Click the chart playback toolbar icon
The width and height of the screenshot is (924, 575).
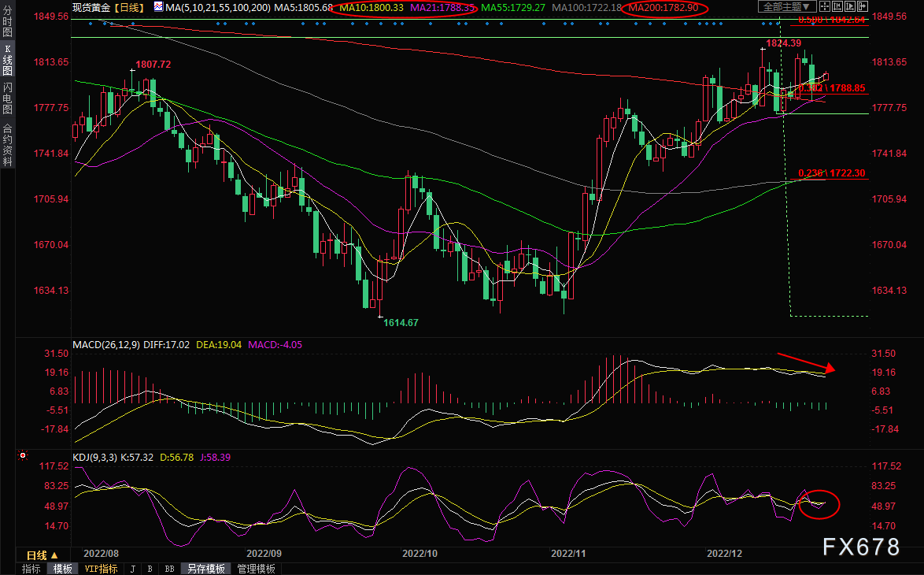pos(850,7)
